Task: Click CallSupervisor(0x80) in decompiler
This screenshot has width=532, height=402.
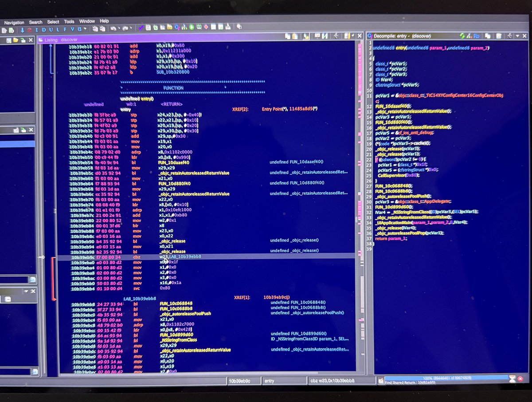Action: pyautogui.click(x=399, y=175)
